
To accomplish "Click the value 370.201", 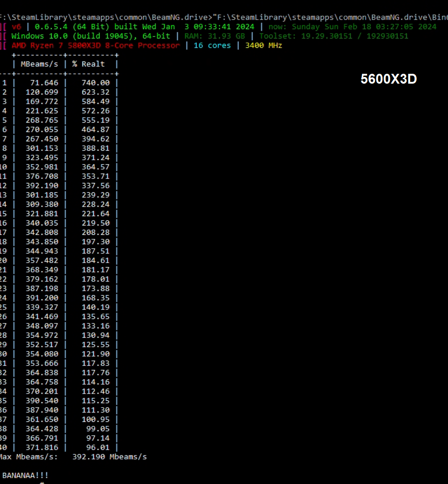I will [x=42, y=391].
